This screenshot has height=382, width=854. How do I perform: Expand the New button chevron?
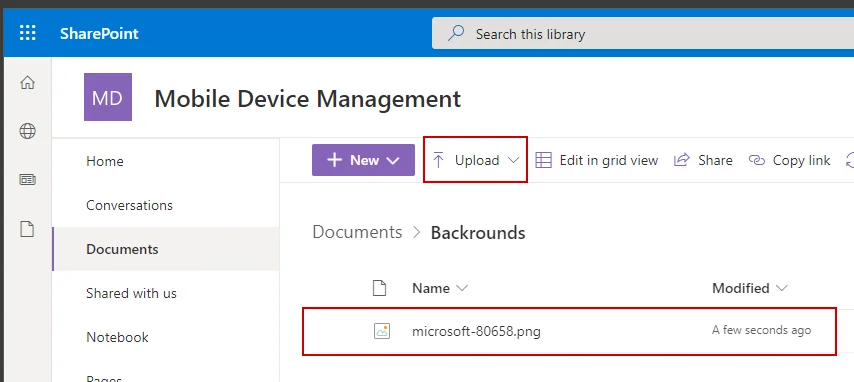pos(393,160)
